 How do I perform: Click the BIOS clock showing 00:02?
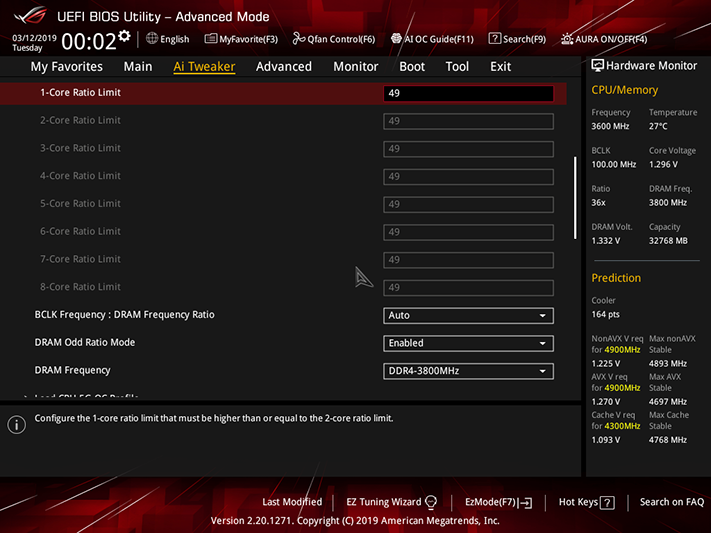tap(89, 41)
